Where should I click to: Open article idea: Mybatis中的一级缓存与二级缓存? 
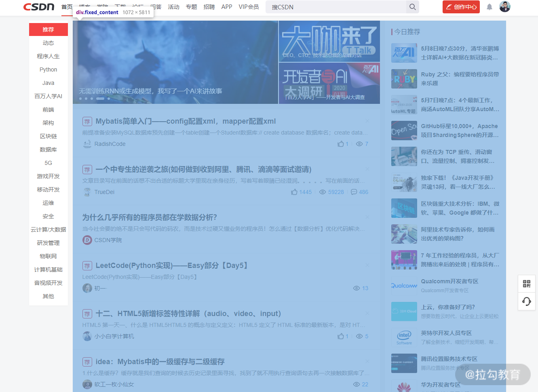[160, 362]
